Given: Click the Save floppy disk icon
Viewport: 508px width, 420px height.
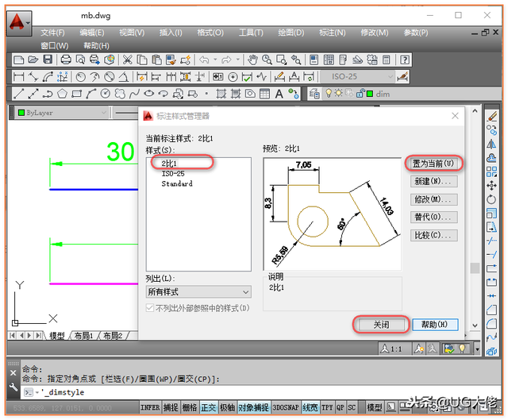Looking at the screenshot, I should coord(48,60).
